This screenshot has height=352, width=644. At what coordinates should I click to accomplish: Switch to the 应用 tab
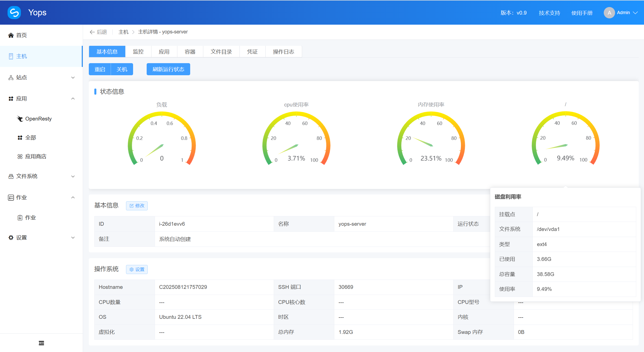pos(164,52)
